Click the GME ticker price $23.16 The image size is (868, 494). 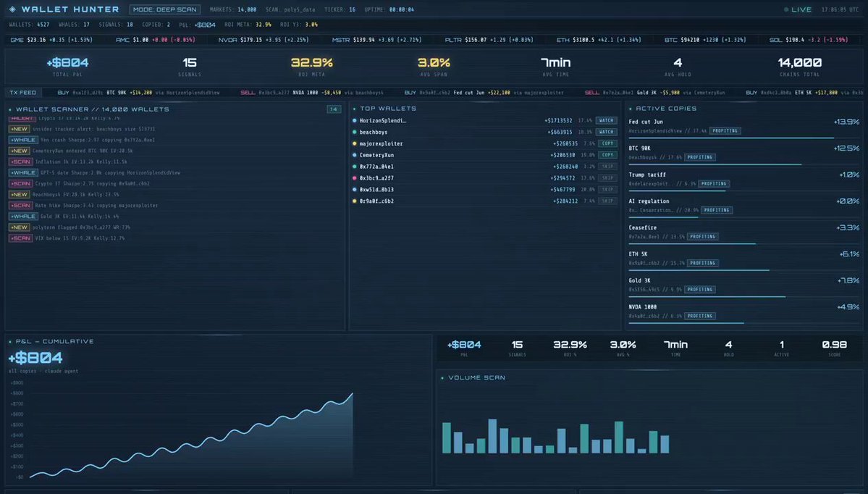point(36,40)
